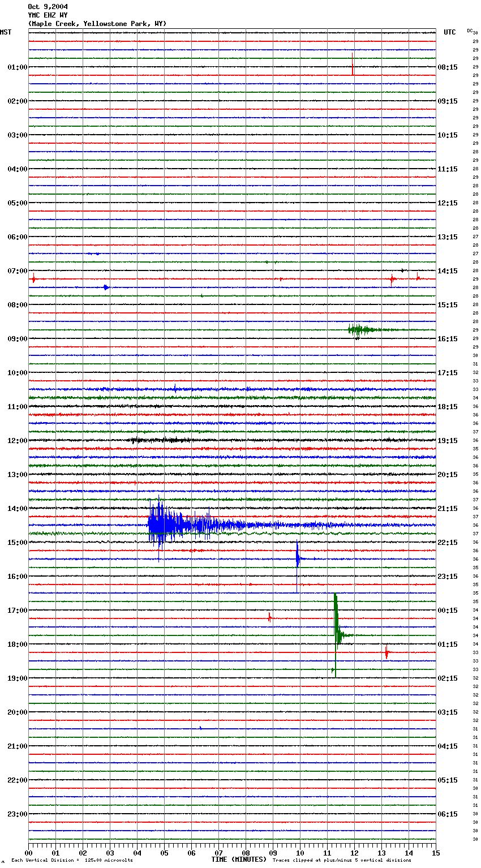This screenshot has width=481, height=868.
Task: Click the small red spike below 17:00 near minute 9
Action: coord(270,617)
